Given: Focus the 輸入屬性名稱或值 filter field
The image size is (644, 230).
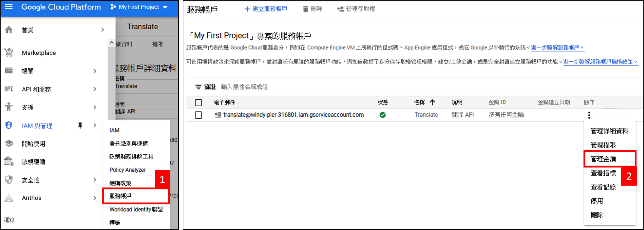Looking at the screenshot, I should (x=245, y=87).
